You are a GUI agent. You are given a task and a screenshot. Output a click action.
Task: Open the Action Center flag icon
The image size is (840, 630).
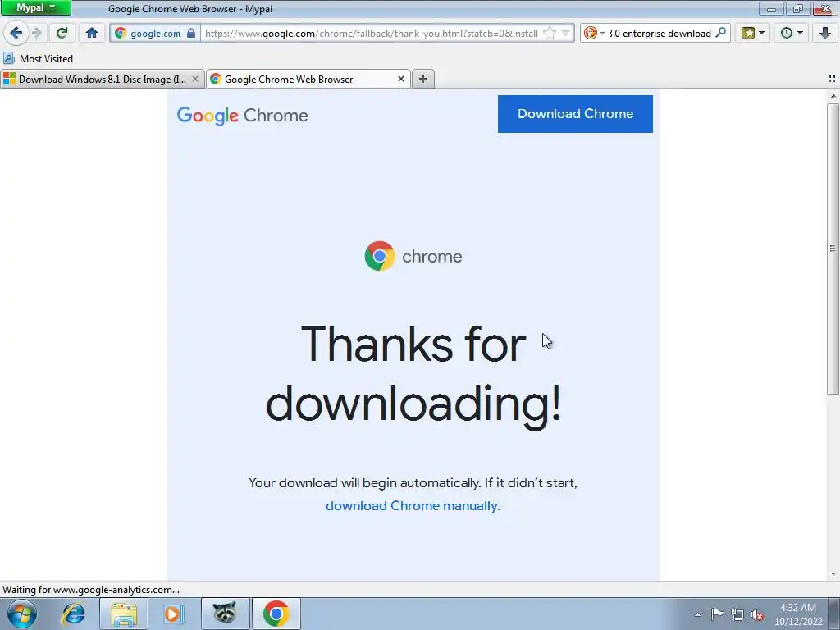[717, 614]
